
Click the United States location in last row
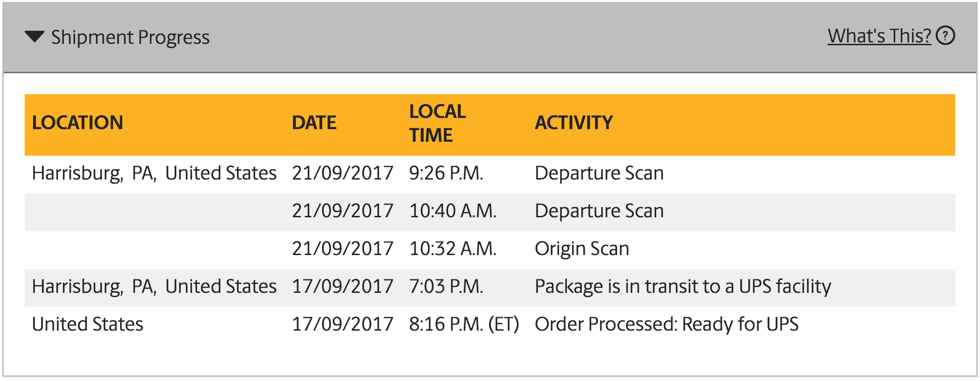pyautogui.click(x=88, y=324)
